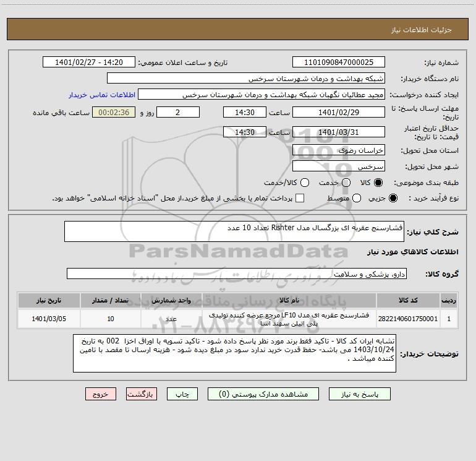Viewport: 476px width, 461px height.
Task: Click the ردیف column header
Action: (x=449, y=300)
